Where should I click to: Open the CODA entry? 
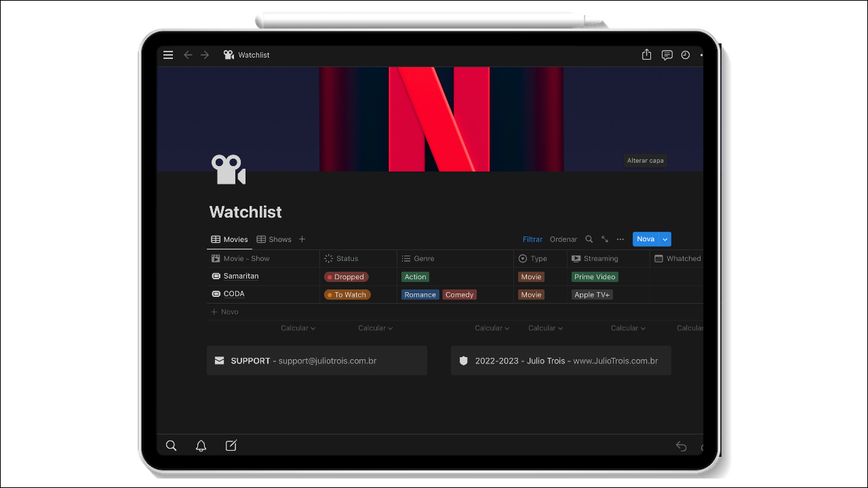click(234, 294)
